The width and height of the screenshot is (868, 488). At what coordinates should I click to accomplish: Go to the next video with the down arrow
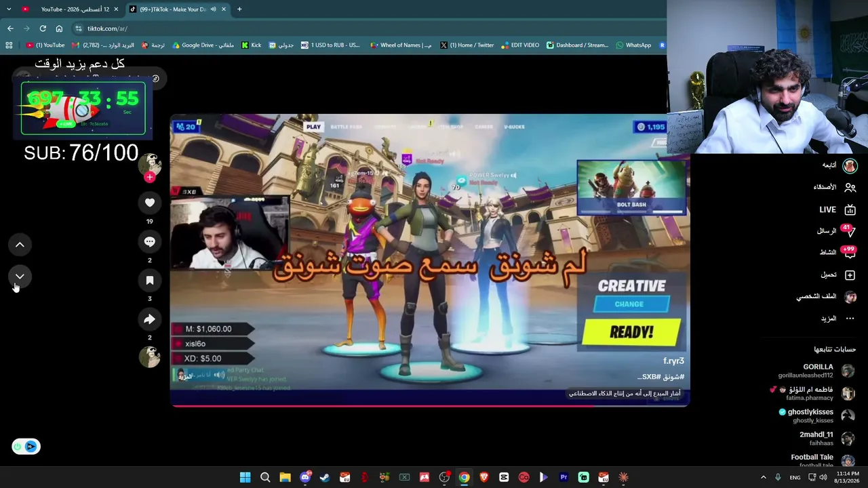(x=20, y=277)
